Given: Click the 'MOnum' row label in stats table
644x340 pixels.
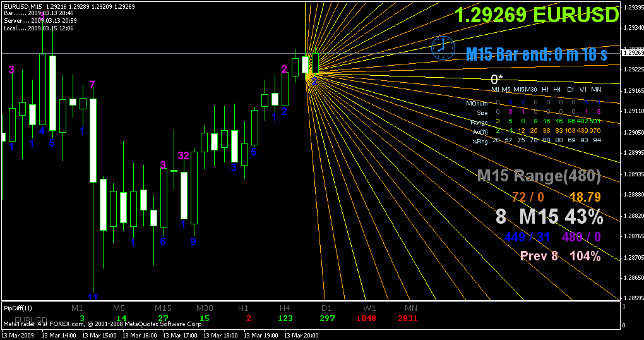Looking at the screenshot, I should pyautogui.click(x=477, y=103).
